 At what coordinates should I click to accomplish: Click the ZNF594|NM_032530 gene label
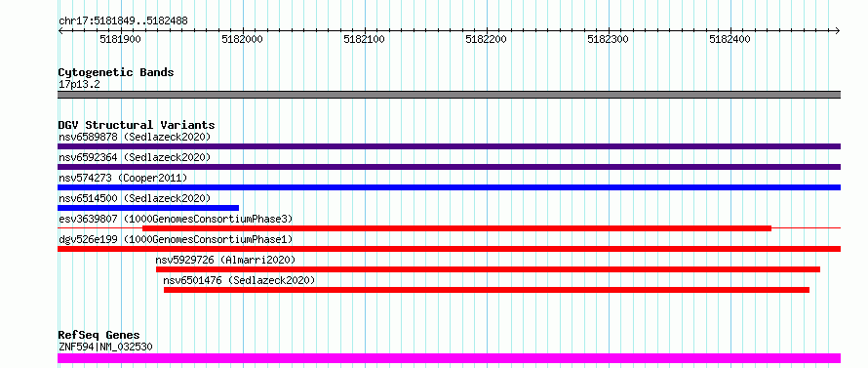click(x=105, y=348)
